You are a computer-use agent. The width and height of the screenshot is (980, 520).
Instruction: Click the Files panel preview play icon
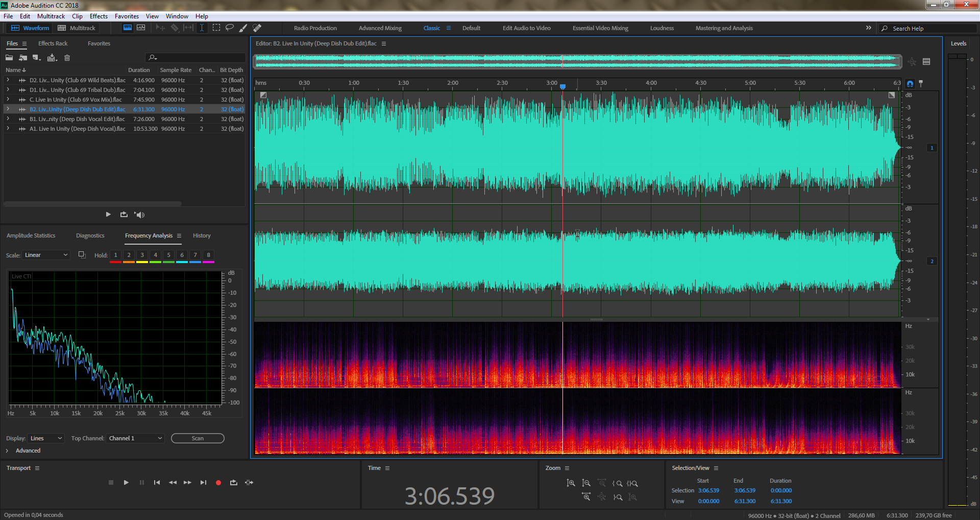pyautogui.click(x=108, y=215)
